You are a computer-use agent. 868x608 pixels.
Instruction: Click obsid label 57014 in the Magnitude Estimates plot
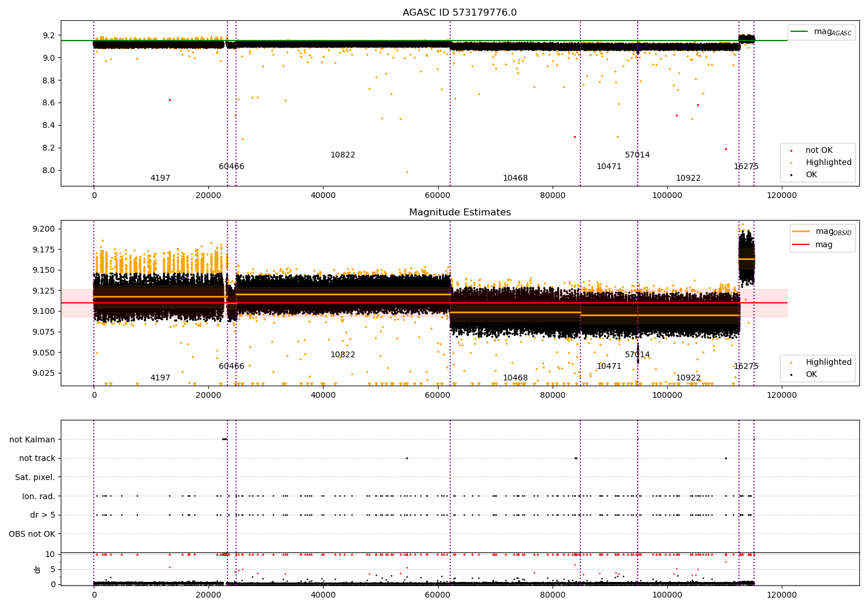[x=637, y=355]
